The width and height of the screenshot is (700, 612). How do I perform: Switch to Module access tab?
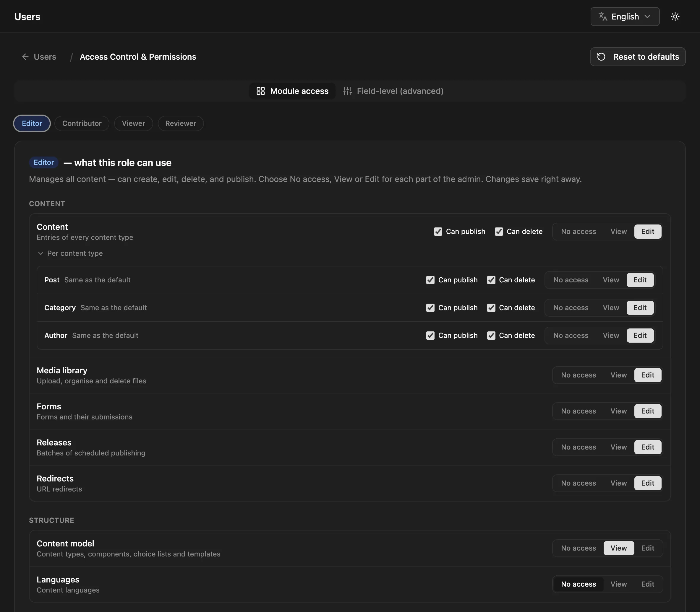click(x=292, y=91)
